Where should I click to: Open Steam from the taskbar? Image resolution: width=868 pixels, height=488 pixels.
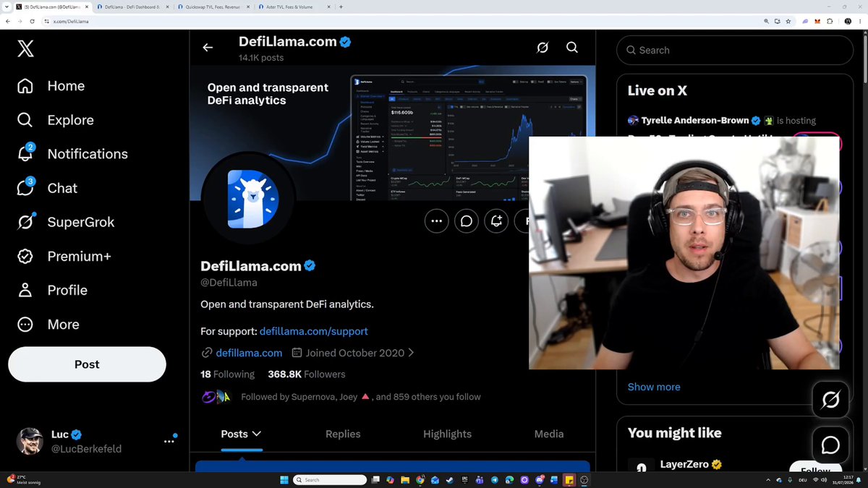click(449, 480)
